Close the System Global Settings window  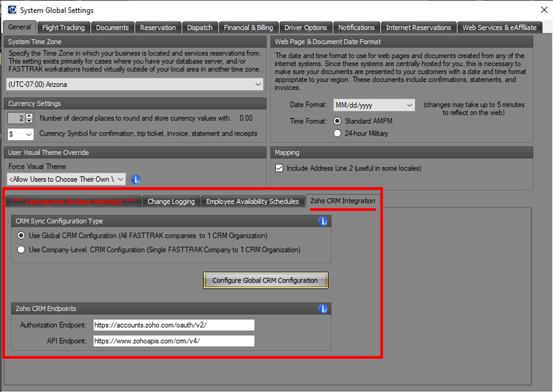tap(544, 10)
